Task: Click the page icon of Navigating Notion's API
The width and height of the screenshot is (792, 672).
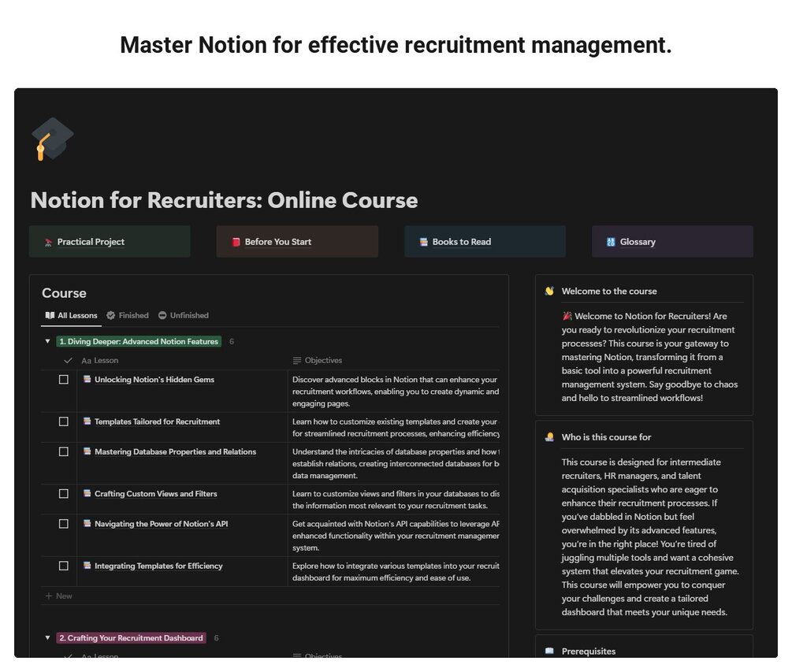Action: [x=87, y=524]
